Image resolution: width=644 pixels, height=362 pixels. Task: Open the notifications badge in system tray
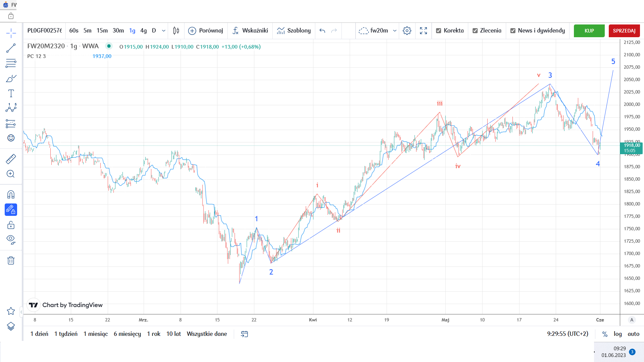(632, 352)
